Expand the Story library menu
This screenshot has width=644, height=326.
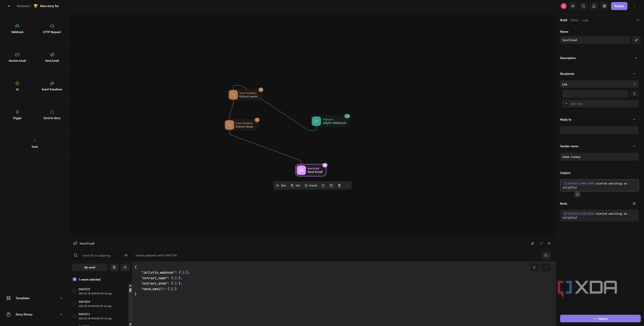click(35, 314)
